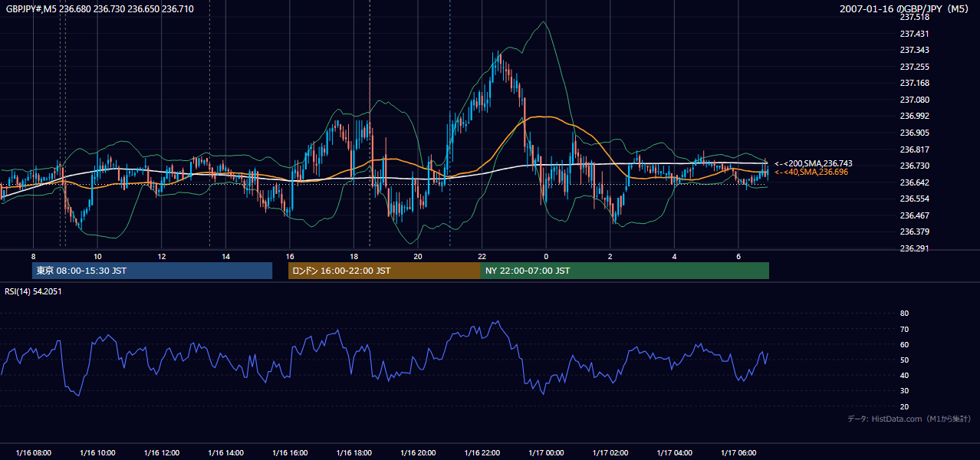Click the price axis label 236.291
Image resolution: width=980 pixels, height=460 pixels.
914,248
